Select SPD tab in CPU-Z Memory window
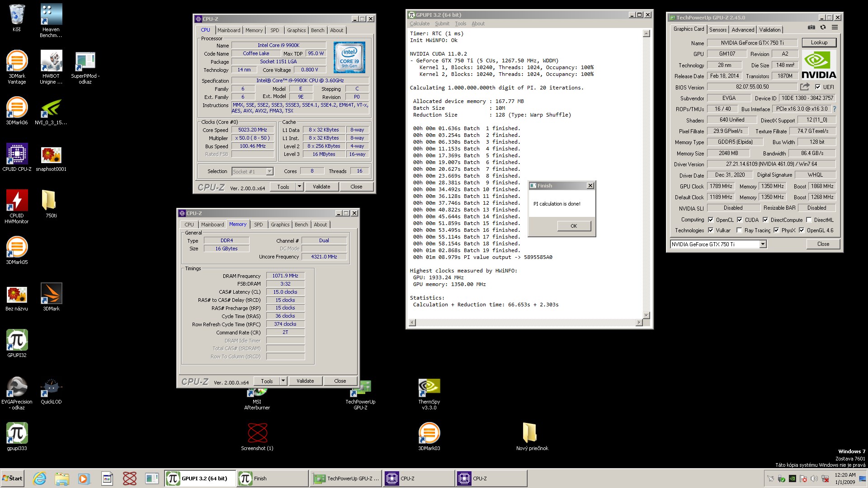 (x=258, y=225)
